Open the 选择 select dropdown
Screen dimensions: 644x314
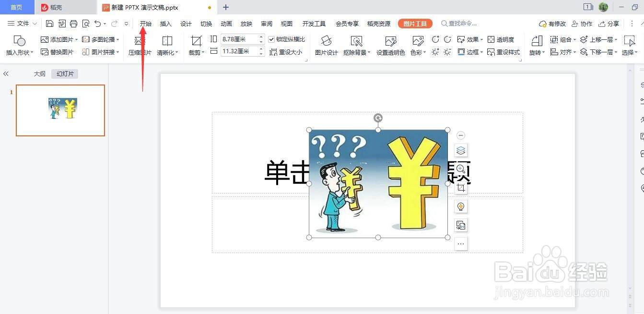coord(630,46)
